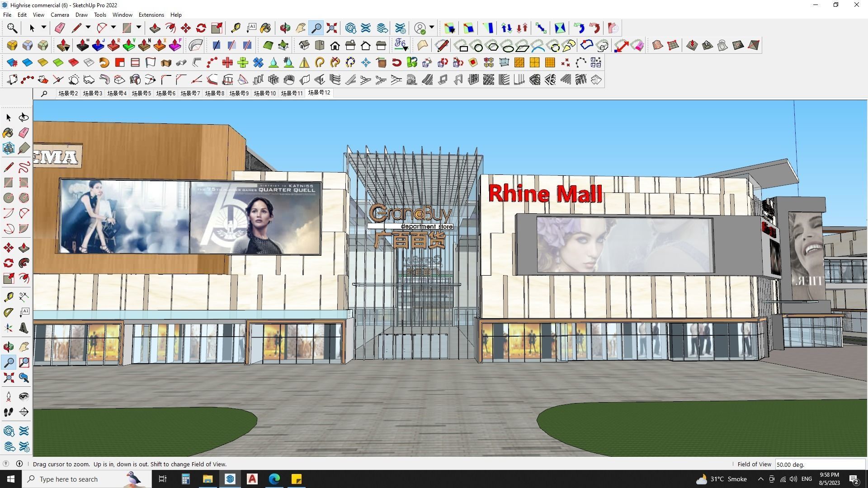The image size is (868, 488).
Task: Click the red reverse undo arrow icon
Action: 594,28
